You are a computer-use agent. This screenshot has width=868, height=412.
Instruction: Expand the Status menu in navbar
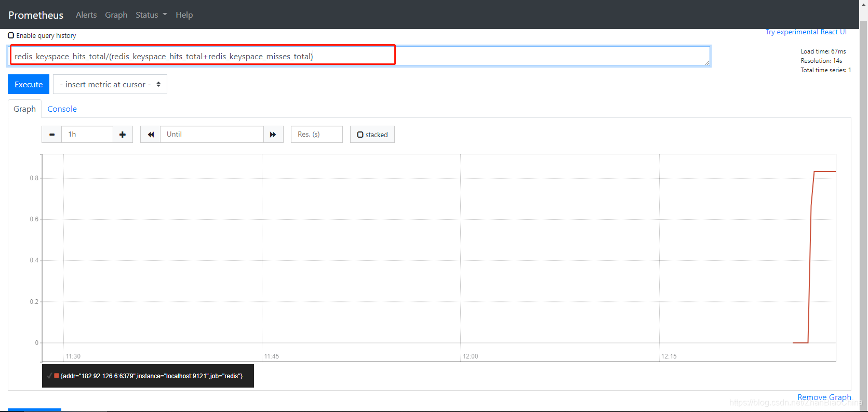point(151,15)
